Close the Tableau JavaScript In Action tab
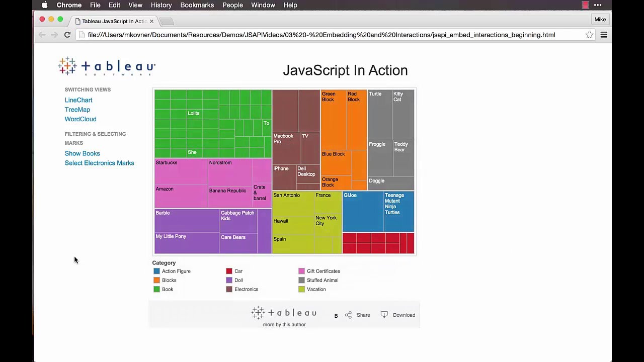 [151, 21]
